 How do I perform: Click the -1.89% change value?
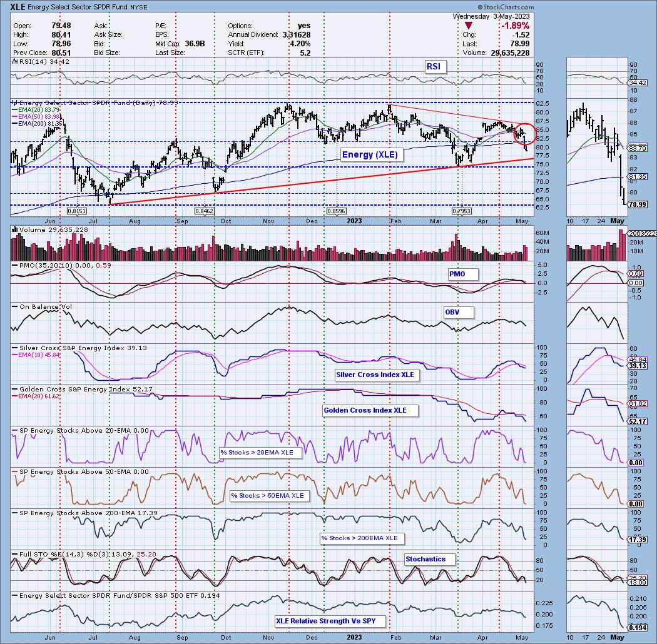516,26
